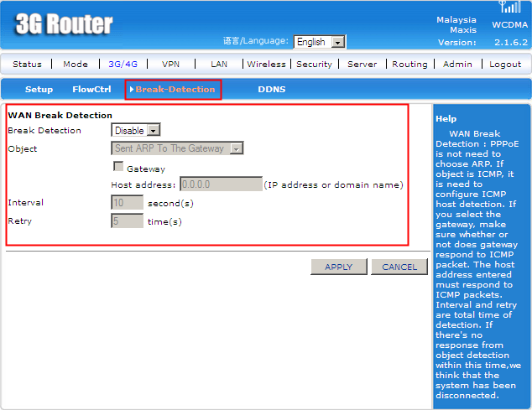532x410 pixels.
Task: Open the Object dropdown list
Action: (x=177, y=148)
